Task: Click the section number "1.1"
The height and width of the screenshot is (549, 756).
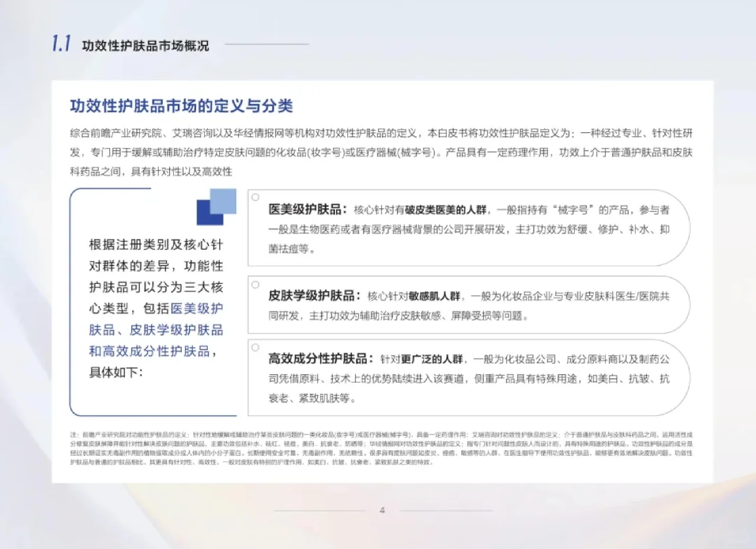Action: point(61,44)
